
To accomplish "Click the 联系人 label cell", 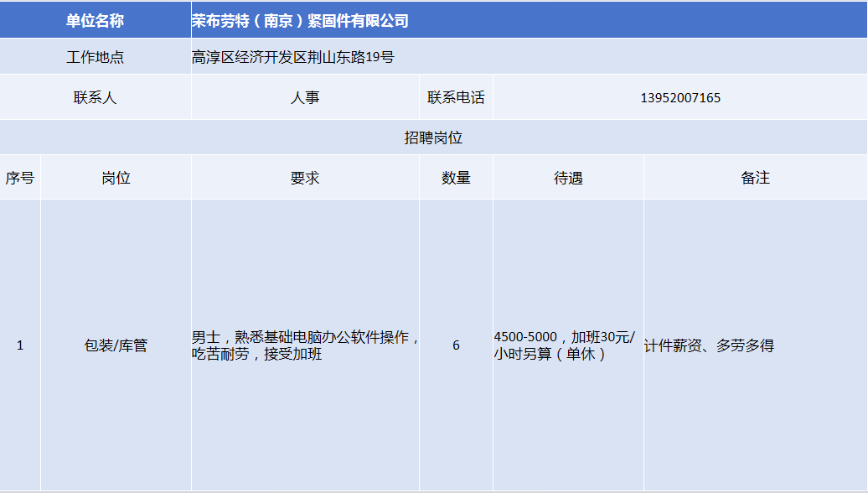I will point(95,97).
